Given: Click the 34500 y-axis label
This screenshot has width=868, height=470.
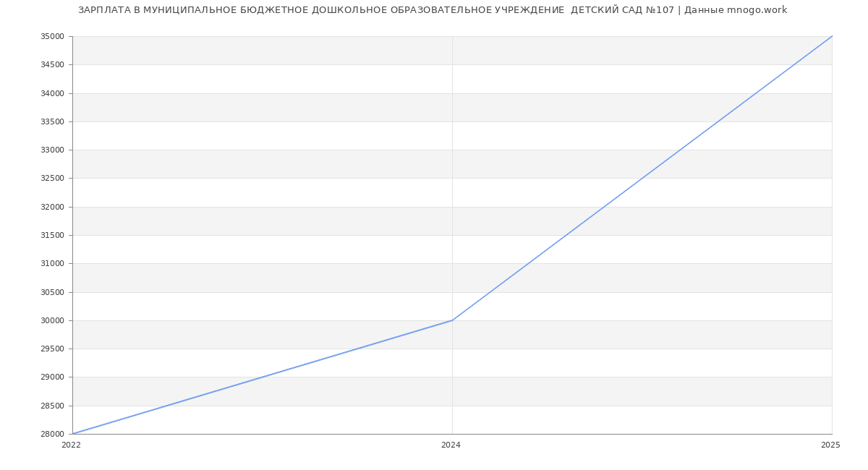Looking at the screenshot, I should [52, 65].
